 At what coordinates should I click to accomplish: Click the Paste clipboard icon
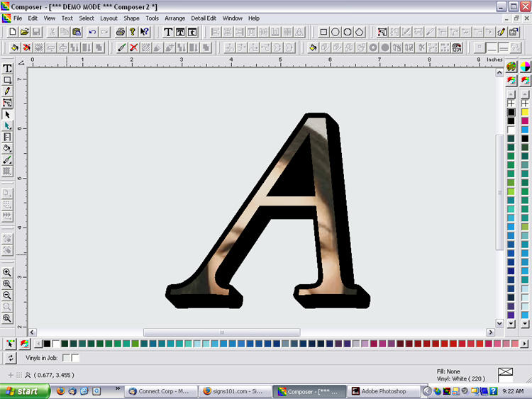(77, 32)
